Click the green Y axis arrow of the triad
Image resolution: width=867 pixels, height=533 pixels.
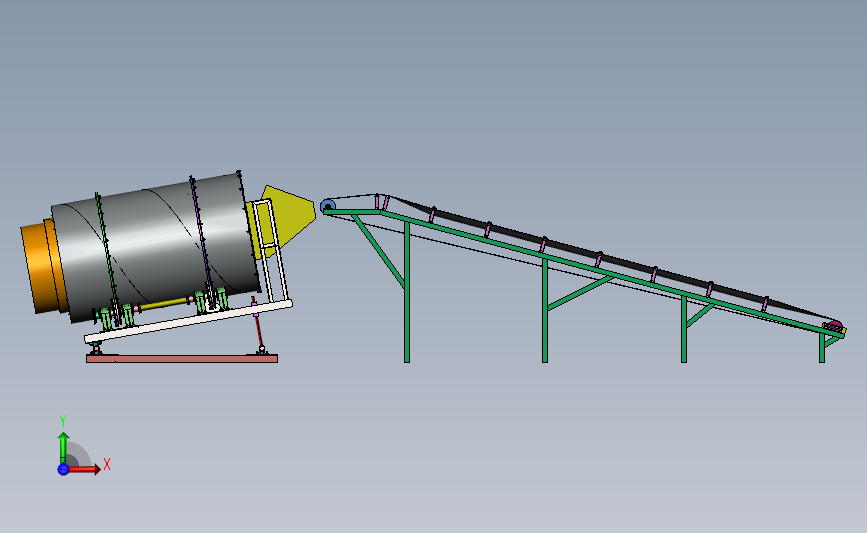click(63, 447)
